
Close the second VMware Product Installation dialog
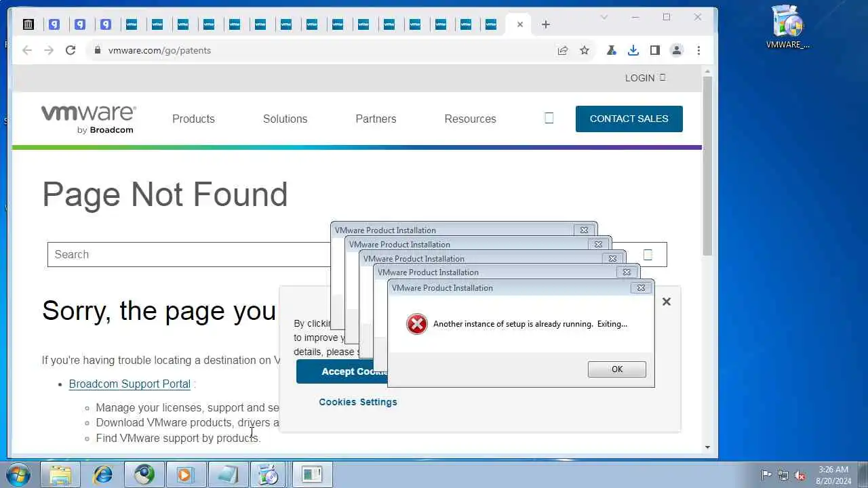[598, 245]
